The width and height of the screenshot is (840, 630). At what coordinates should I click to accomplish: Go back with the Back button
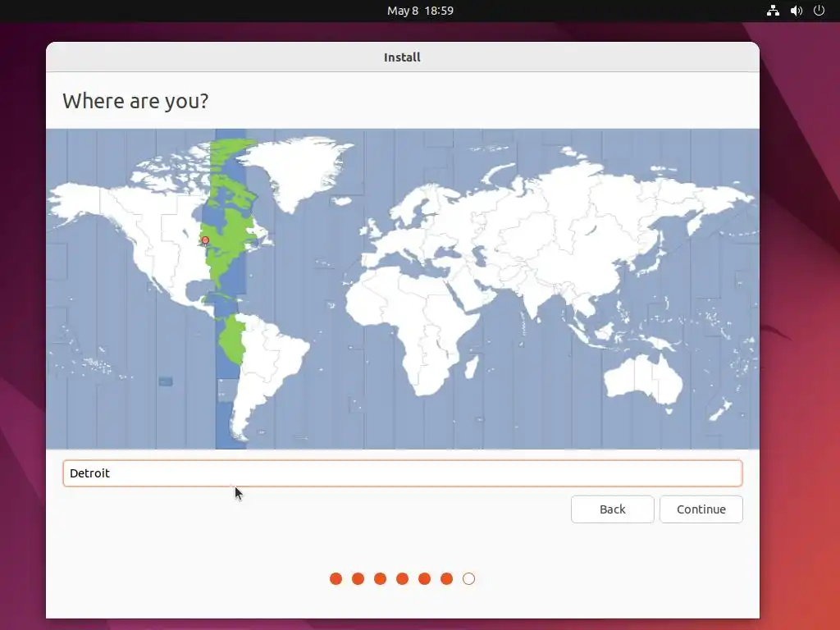pyautogui.click(x=612, y=509)
